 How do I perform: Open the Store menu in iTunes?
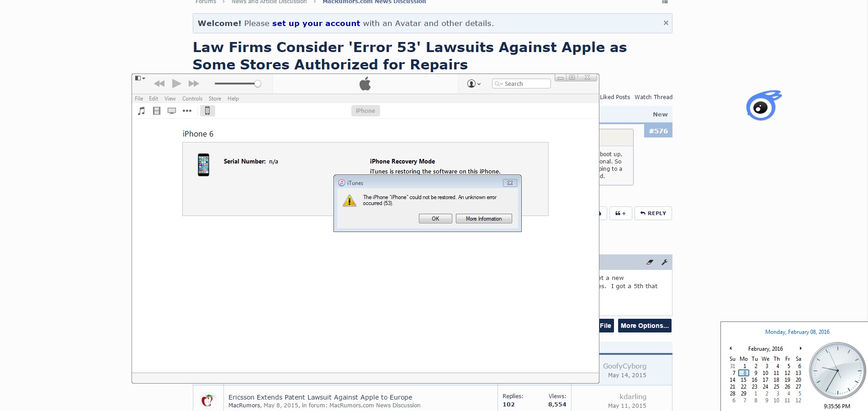(x=215, y=99)
